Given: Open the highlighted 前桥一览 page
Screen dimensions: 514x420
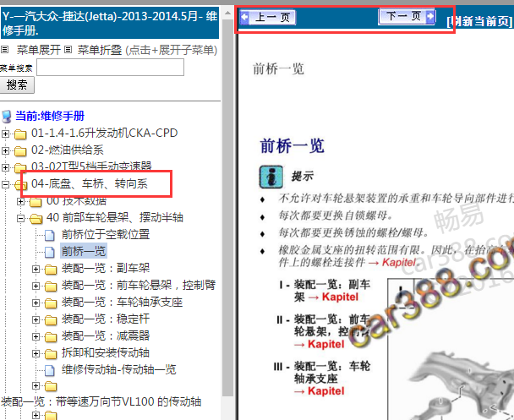Looking at the screenshot, I should click(84, 251).
